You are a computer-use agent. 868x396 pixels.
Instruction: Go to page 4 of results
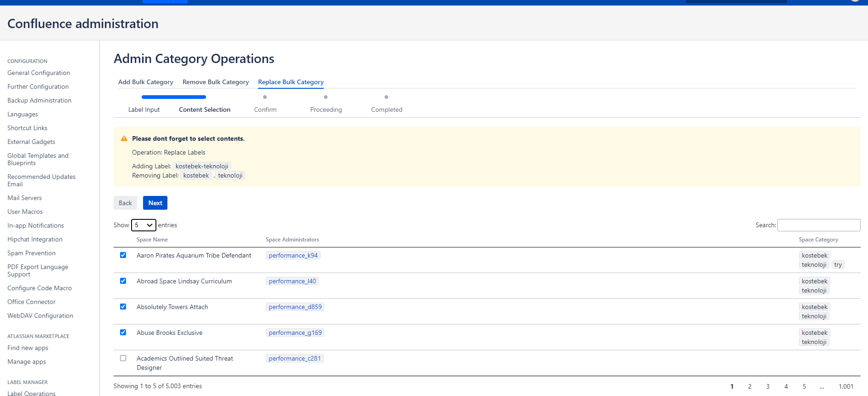786,386
